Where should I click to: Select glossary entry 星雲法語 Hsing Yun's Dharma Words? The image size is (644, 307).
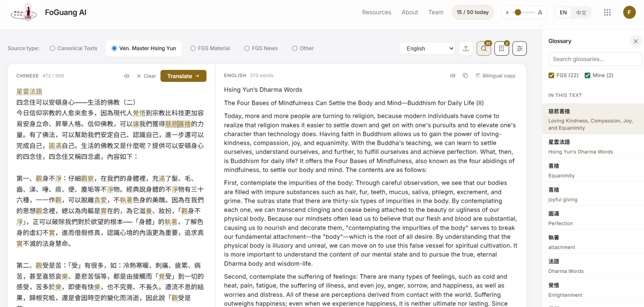coord(593,146)
